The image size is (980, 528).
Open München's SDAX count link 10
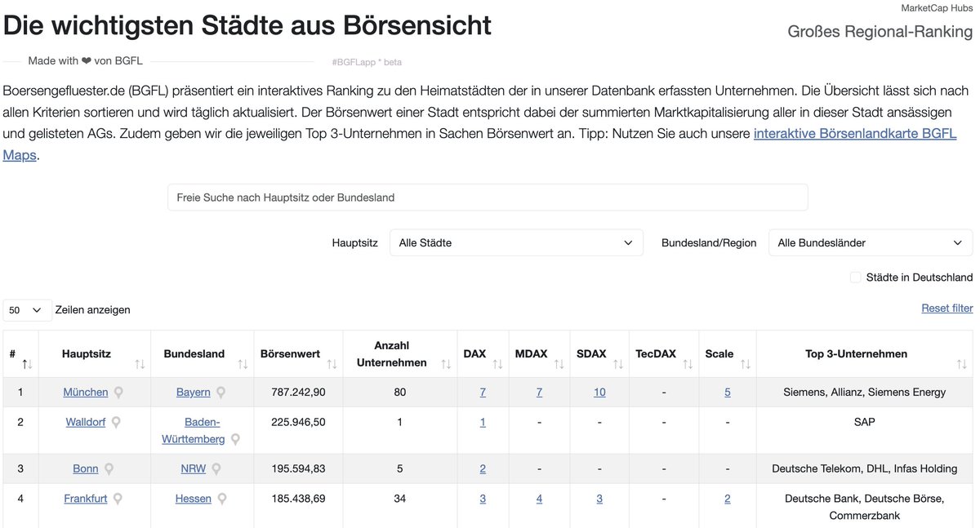[x=599, y=393]
